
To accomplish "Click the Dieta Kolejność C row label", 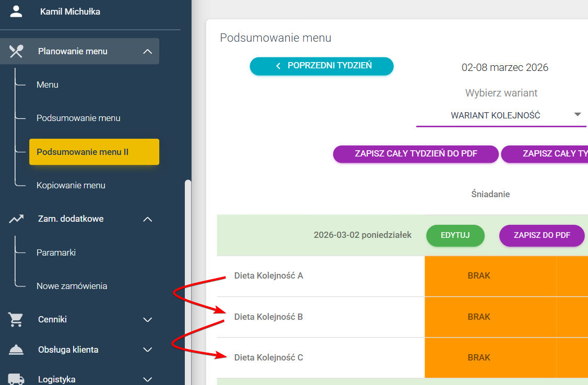I will pos(268,358).
